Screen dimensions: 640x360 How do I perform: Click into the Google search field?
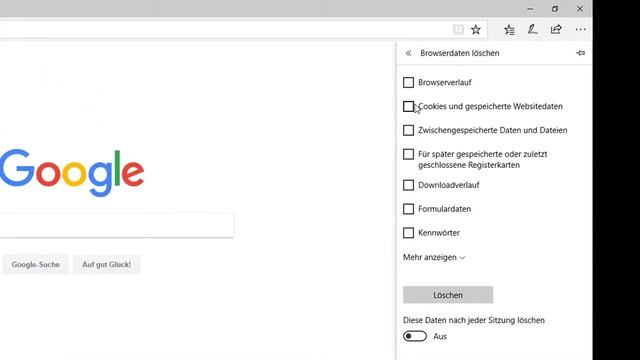coord(116,225)
